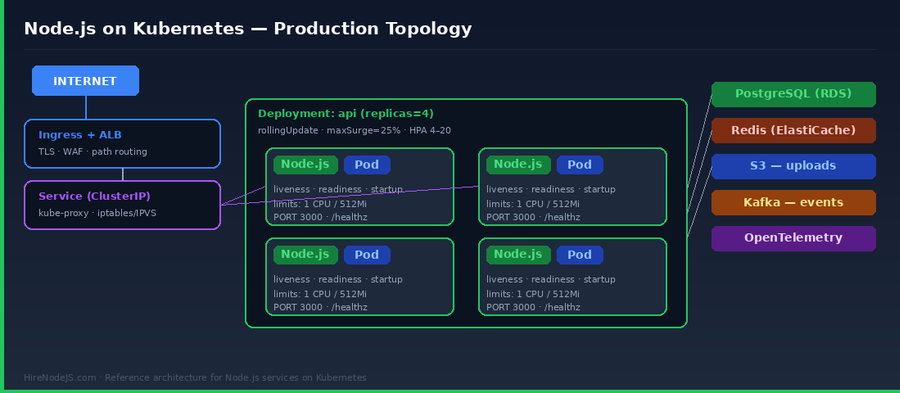Click the 'Node.js on Kubernetes — Production Topology' title

coord(247,29)
